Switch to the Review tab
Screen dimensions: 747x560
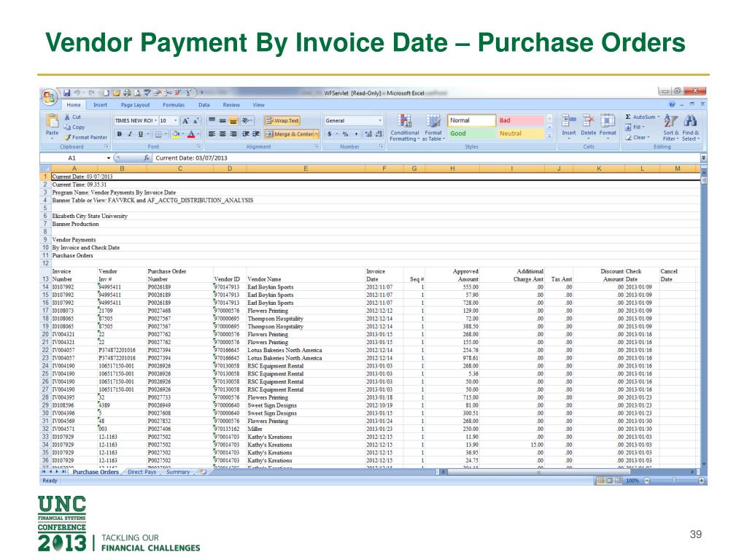tap(231, 105)
